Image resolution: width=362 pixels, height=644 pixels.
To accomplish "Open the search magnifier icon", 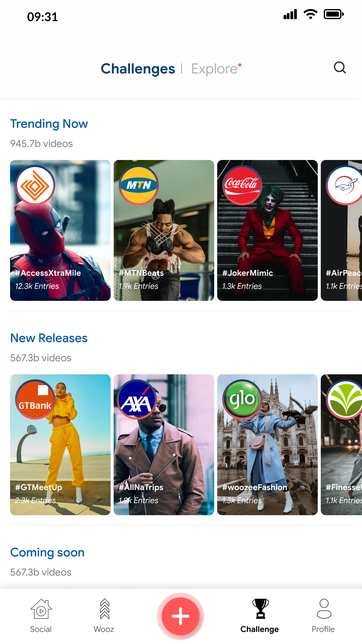I will (x=340, y=68).
